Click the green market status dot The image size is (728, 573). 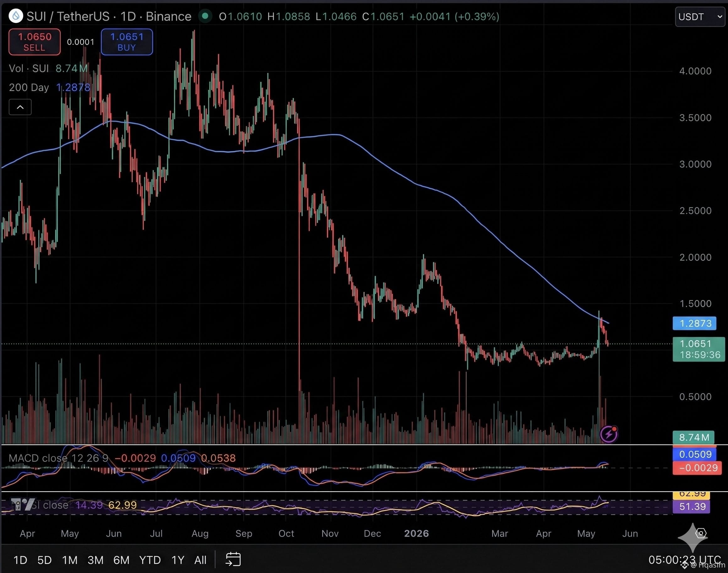pyautogui.click(x=205, y=16)
